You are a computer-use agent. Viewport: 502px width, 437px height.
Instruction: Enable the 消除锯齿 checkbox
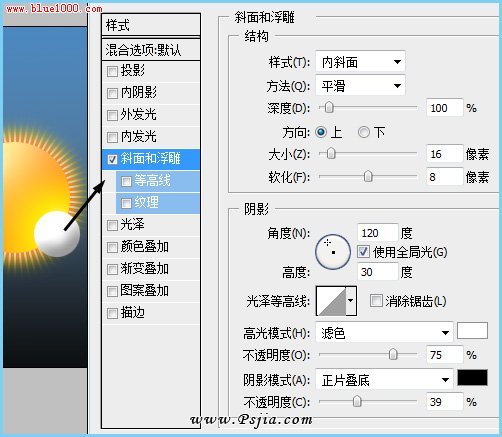tap(376, 301)
